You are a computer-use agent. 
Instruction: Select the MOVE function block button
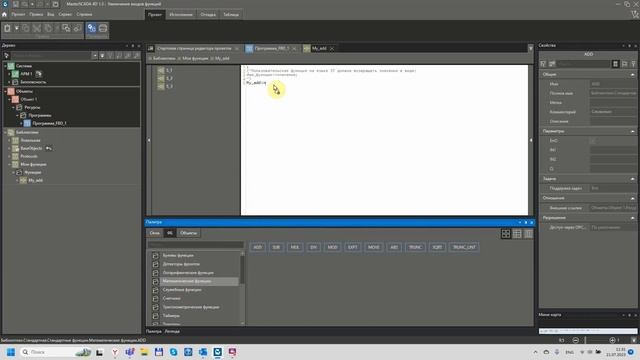(x=373, y=247)
